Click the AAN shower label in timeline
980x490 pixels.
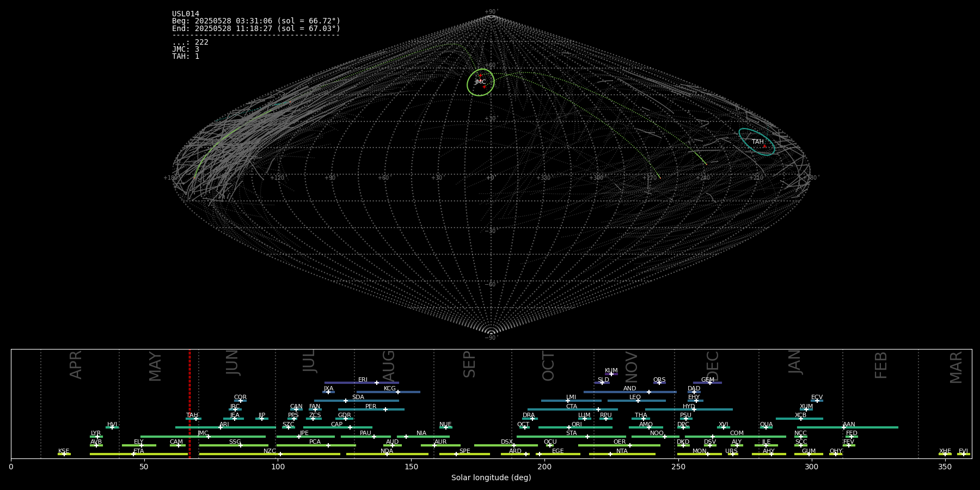849,425
